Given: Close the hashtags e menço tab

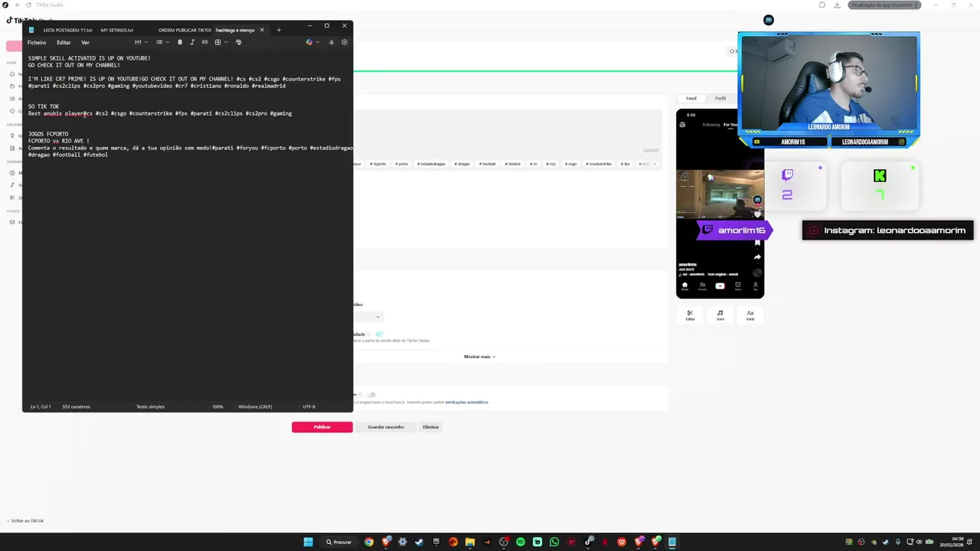Looking at the screenshot, I should 262,30.
